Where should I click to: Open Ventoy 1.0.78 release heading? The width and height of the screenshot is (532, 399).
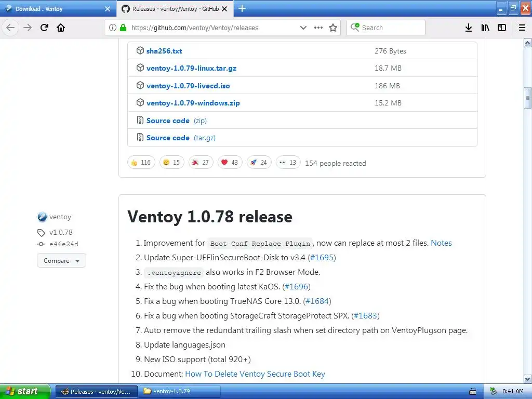tap(210, 217)
